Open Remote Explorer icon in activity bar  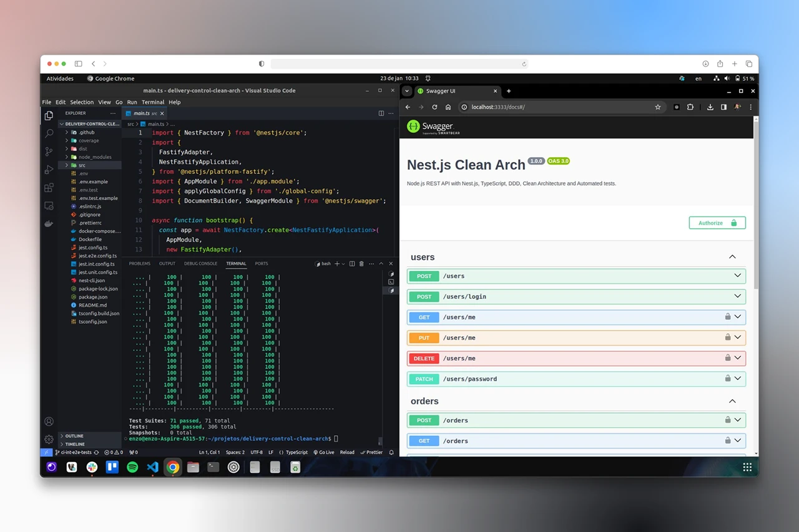[x=49, y=206]
